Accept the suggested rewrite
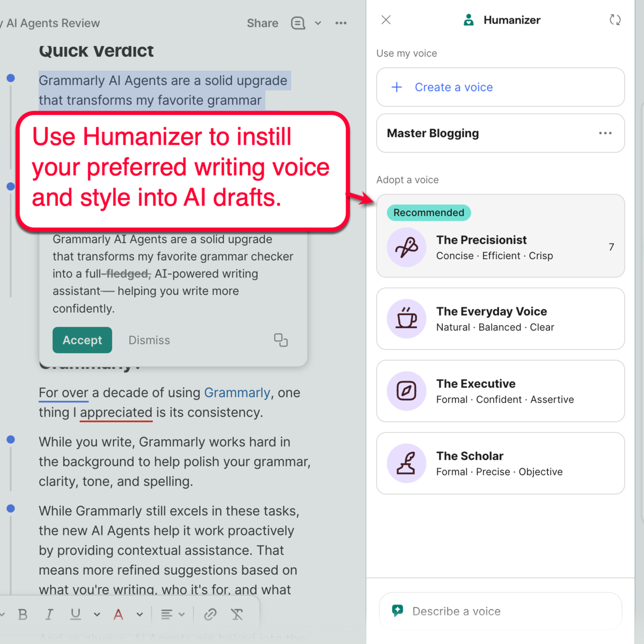This screenshot has width=644, height=644. (x=82, y=340)
